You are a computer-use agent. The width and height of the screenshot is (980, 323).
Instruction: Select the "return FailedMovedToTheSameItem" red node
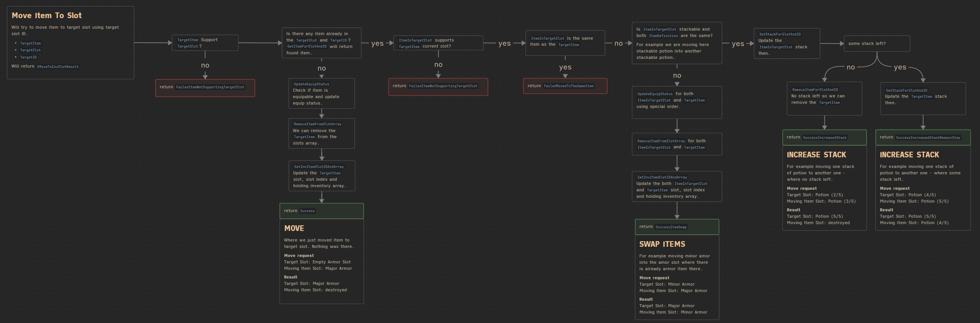click(x=565, y=86)
